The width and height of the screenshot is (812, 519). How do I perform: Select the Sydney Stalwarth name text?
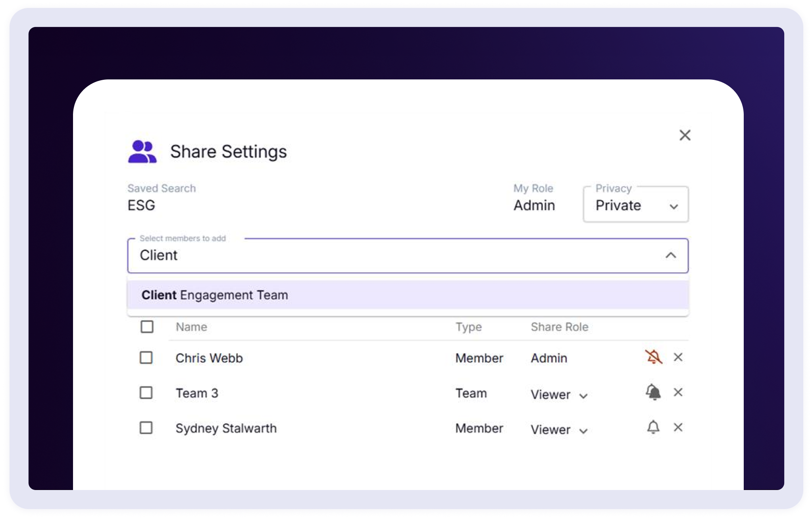pyautogui.click(x=226, y=428)
